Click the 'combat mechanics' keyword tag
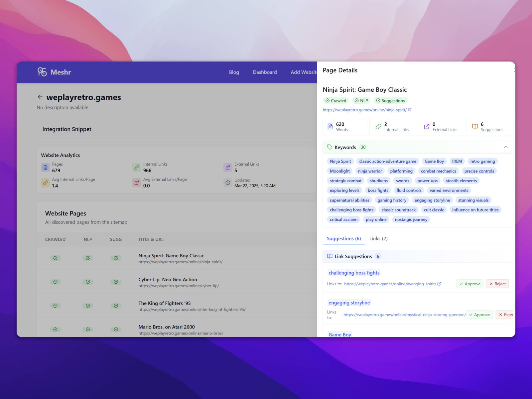This screenshot has width=532, height=399. (438, 171)
